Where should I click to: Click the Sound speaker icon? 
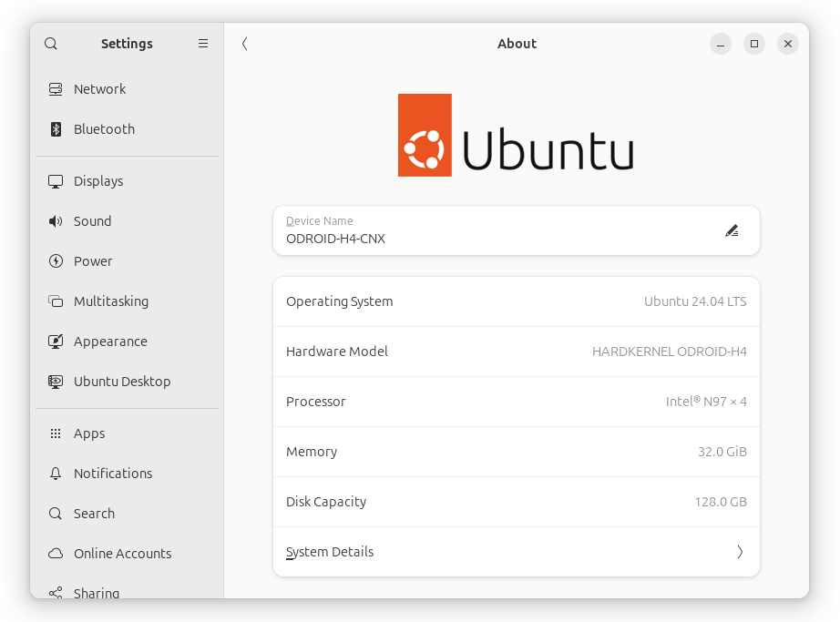point(56,221)
